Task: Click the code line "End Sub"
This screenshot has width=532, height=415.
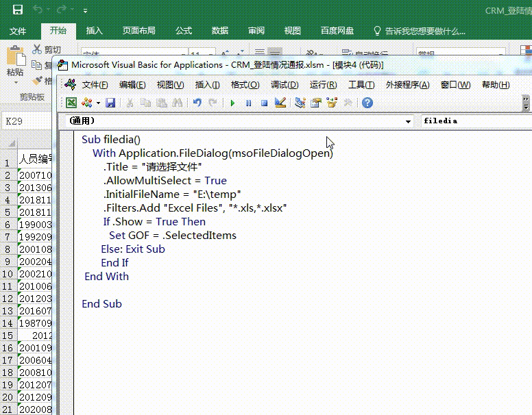Action: [x=101, y=304]
